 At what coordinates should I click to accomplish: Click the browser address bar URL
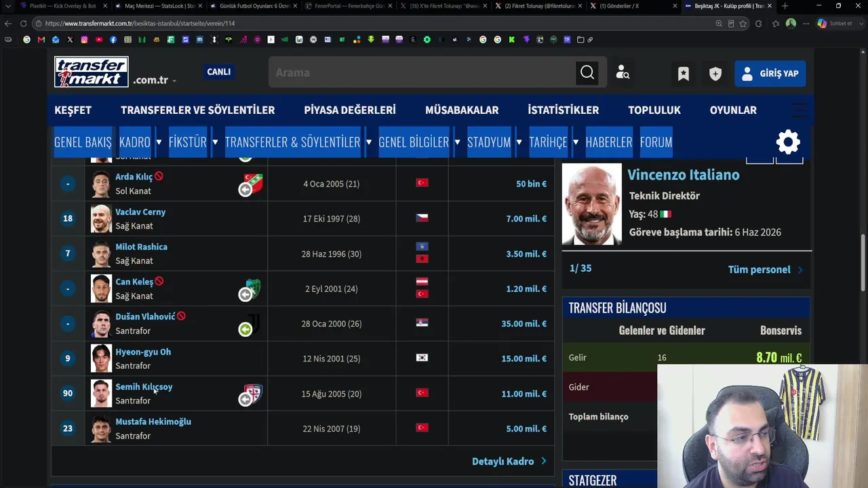pyautogui.click(x=140, y=24)
